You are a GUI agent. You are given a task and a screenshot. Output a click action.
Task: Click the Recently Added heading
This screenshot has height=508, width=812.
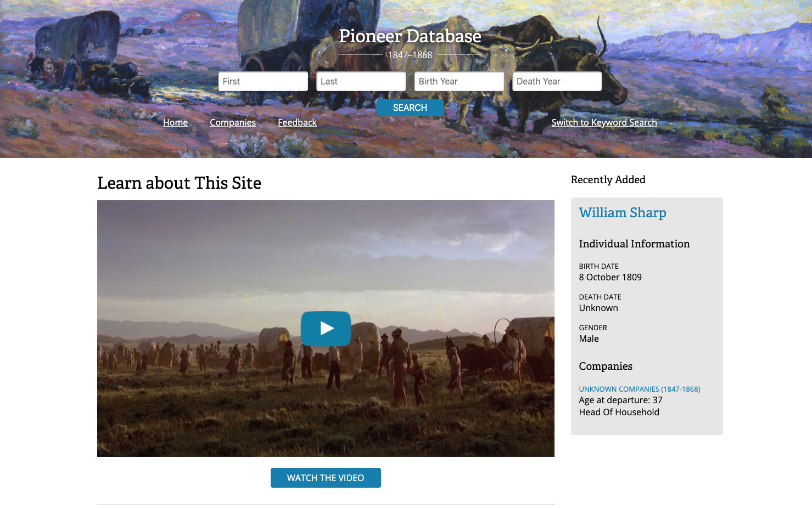coord(608,179)
